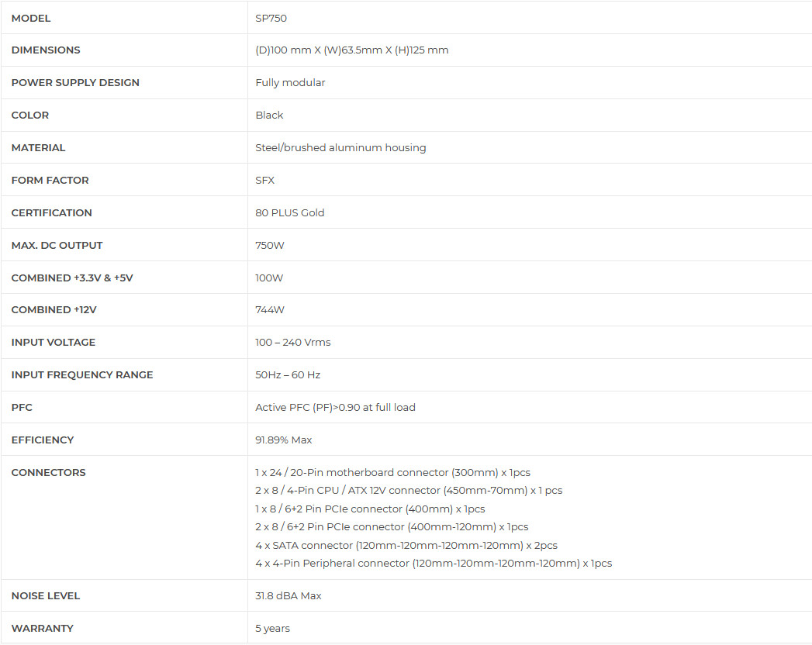Click the 744W combined +12V value

click(270, 310)
